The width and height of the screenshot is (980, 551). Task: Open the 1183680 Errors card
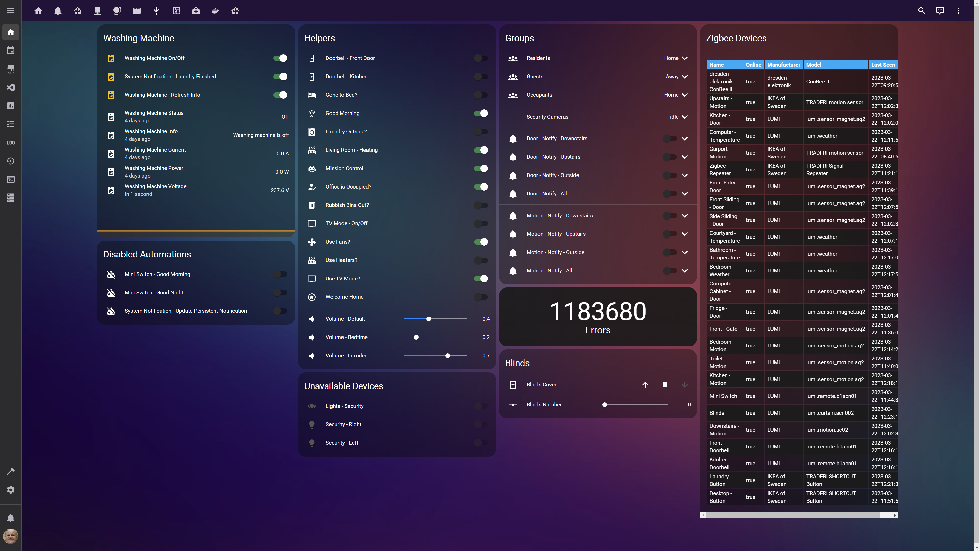(x=598, y=317)
